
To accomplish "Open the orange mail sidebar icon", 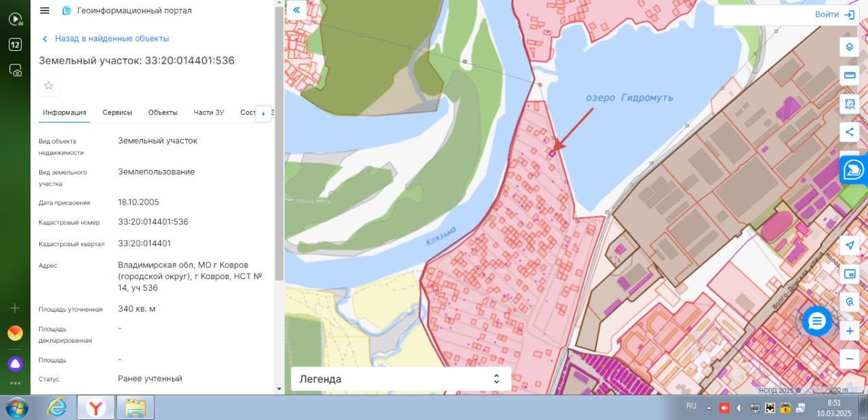I will [x=15, y=333].
